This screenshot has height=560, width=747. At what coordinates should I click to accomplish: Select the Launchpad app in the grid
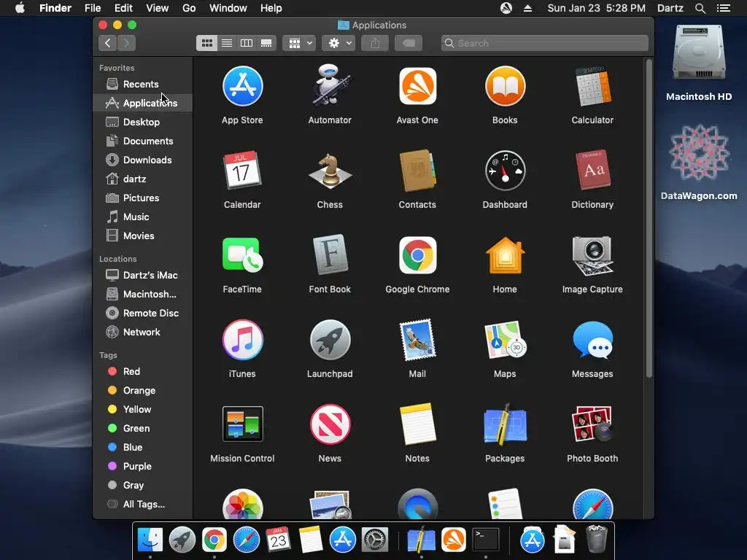(330, 340)
